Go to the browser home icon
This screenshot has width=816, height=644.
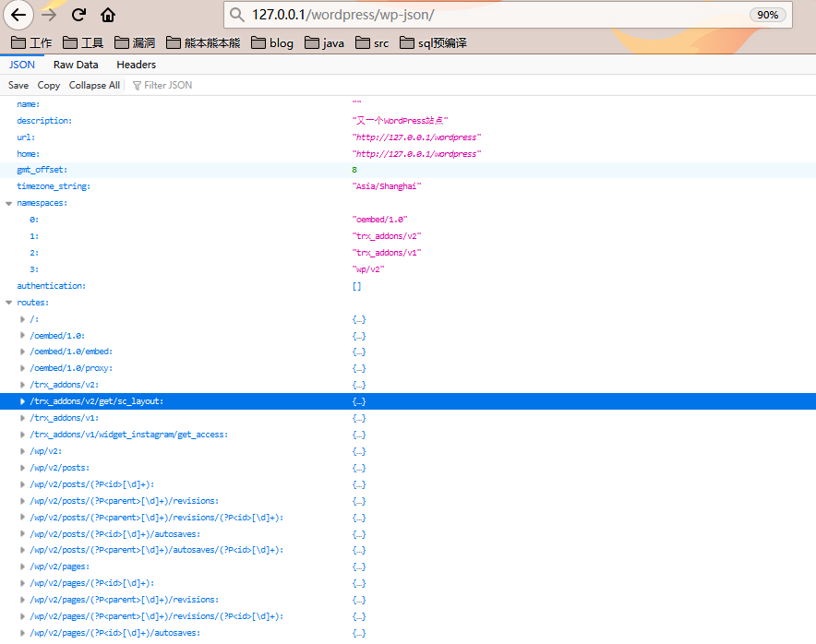108,15
